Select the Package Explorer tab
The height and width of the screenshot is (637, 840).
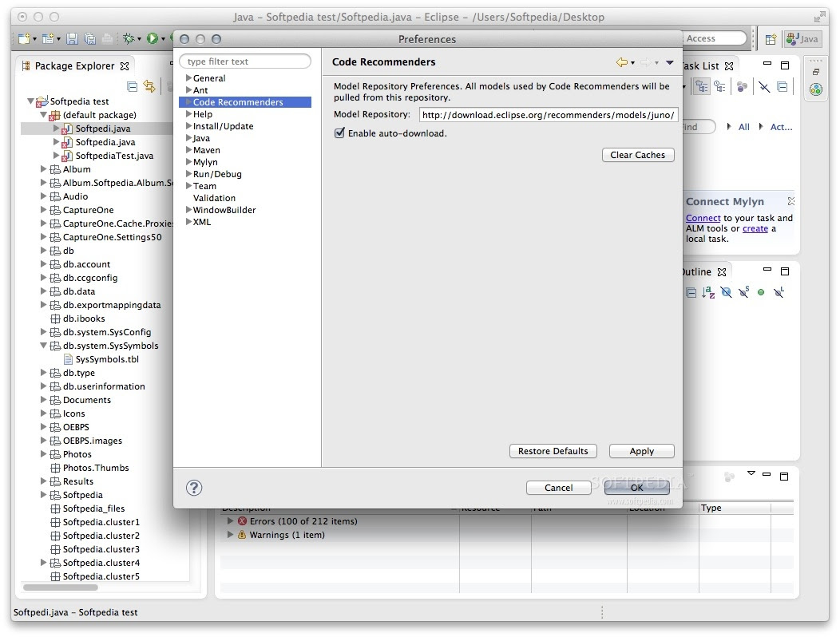(x=75, y=66)
